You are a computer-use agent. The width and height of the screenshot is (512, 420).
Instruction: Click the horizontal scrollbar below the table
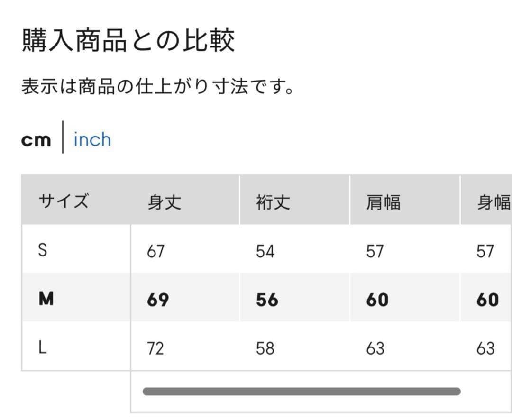pyautogui.click(x=302, y=392)
